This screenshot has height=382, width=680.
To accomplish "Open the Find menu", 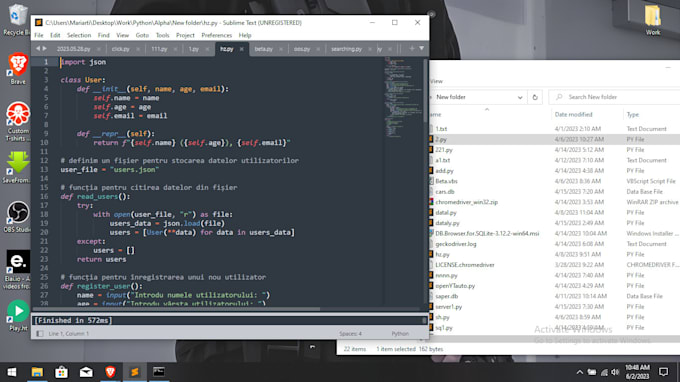I will pos(104,35).
